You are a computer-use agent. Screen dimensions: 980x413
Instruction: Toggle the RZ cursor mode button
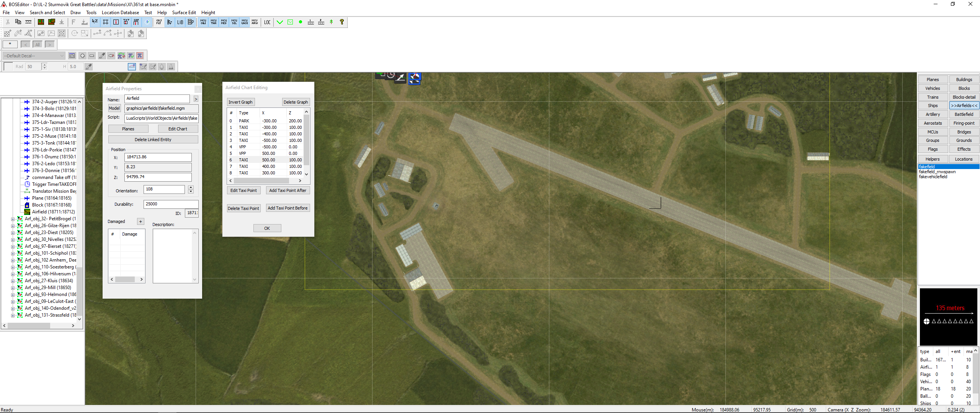coord(95,22)
